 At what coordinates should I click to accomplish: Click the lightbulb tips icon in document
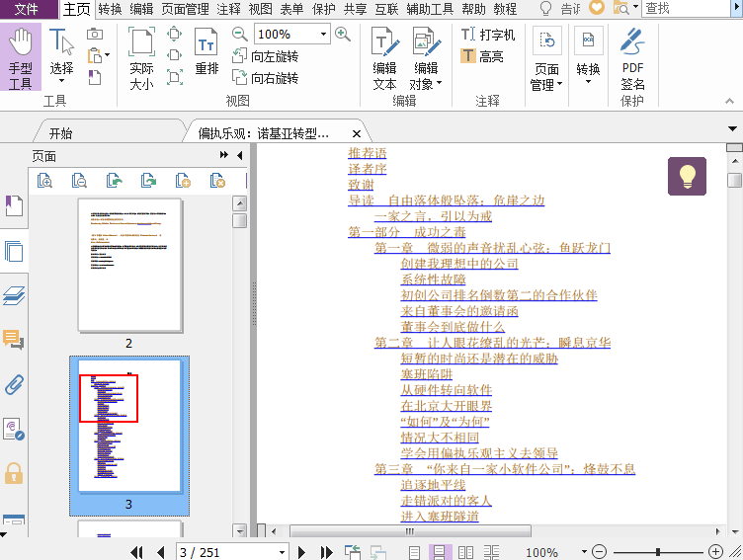(687, 176)
